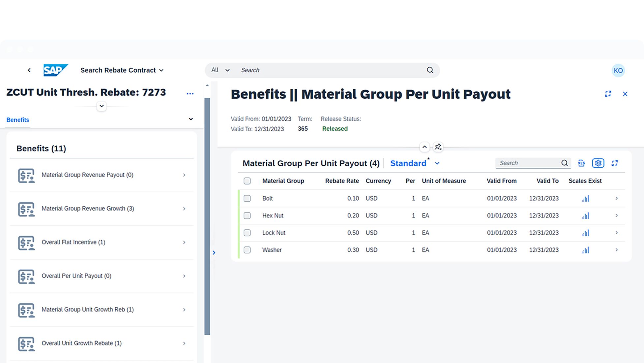Check the Hex Nut row checkbox
This screenshot has width=644, height=363.
point(247,216)
